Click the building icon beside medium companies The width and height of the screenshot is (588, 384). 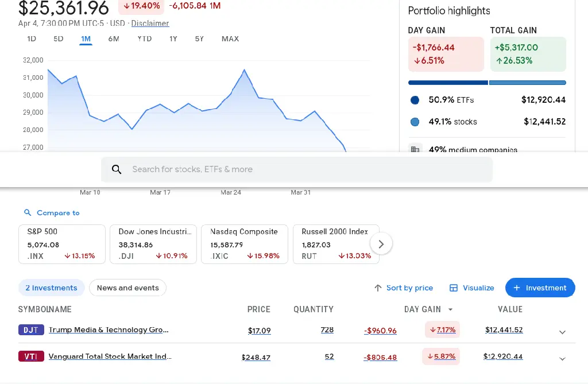click(415, 149)
